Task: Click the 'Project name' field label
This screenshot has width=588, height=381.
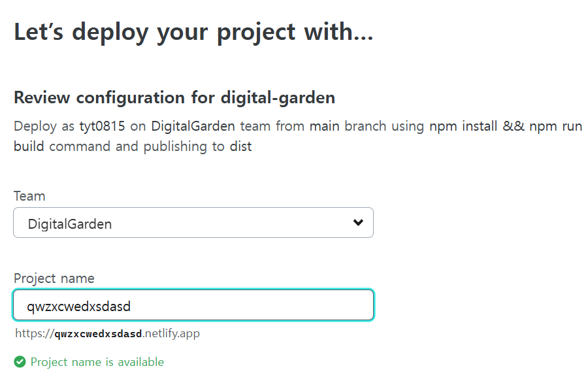Action: [x=54, y=278]
